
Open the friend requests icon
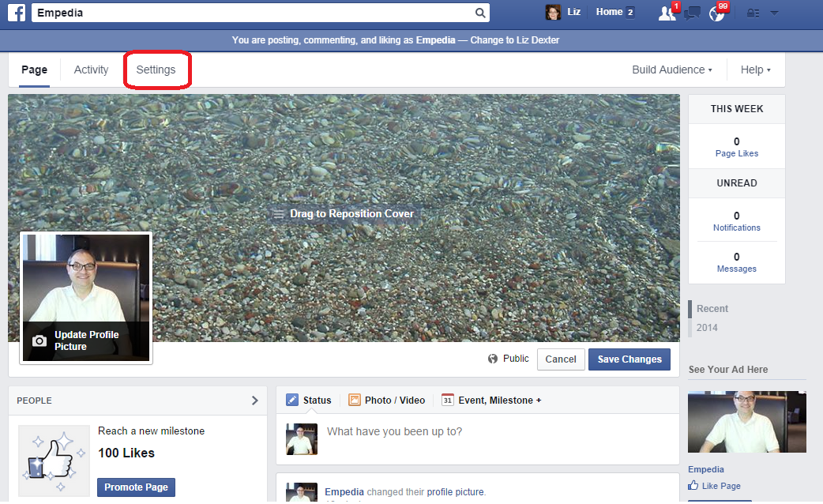[x=667, y=13]
